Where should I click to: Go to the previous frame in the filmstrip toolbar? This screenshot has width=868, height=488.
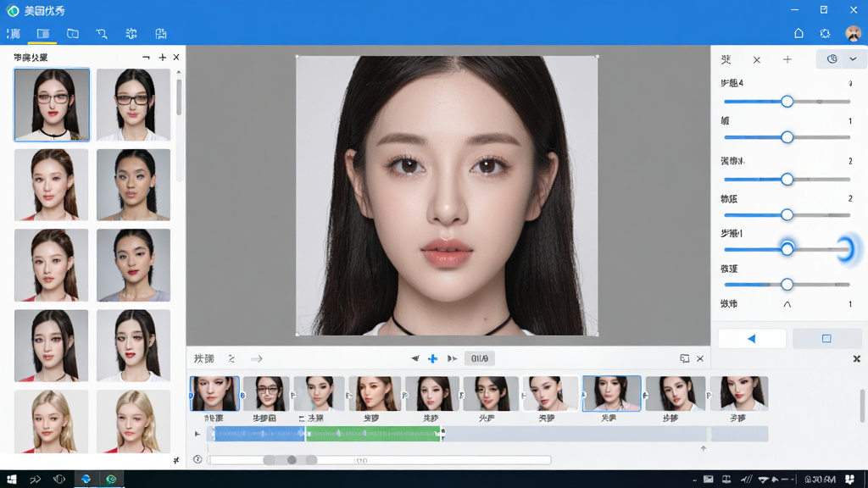point(415,358)
